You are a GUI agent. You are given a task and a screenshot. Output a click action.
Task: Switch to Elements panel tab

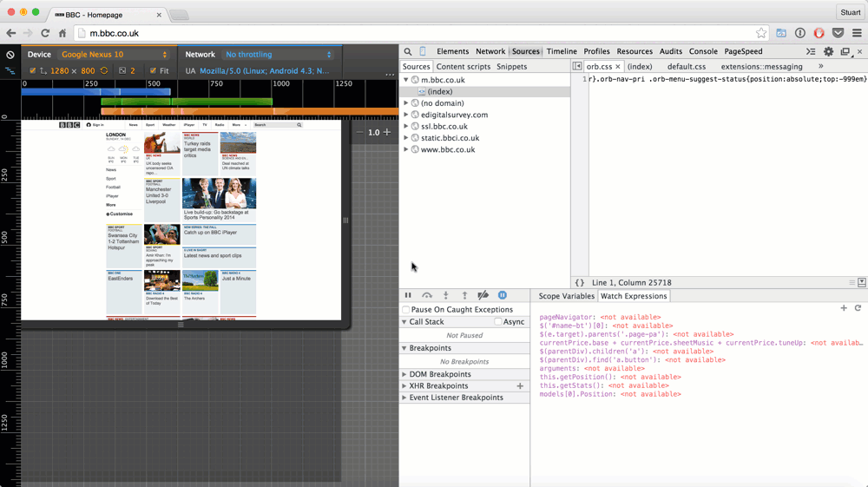[x=452, y=51]
